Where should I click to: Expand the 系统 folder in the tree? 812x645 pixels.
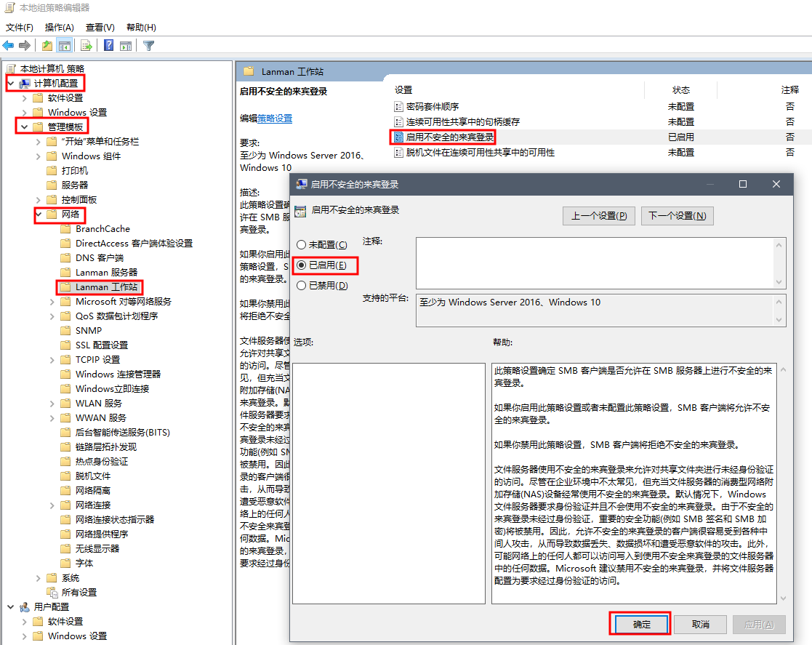(39, 578)
